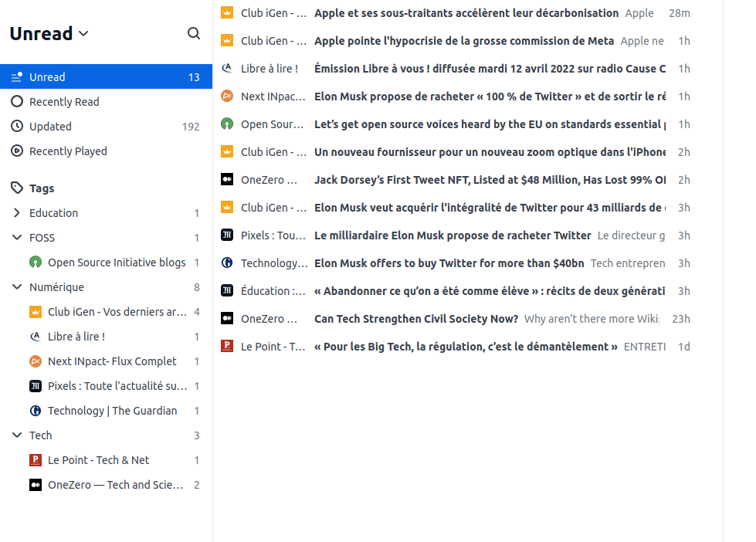
Task: Click the Recently Played play icon
Action: point(17,151)
